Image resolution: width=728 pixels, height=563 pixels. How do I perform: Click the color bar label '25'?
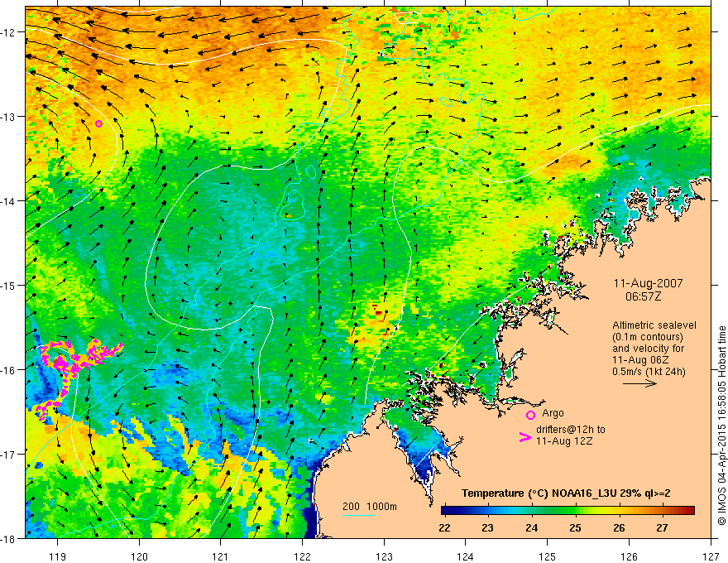pyautogui.click(x=575, y=527)
